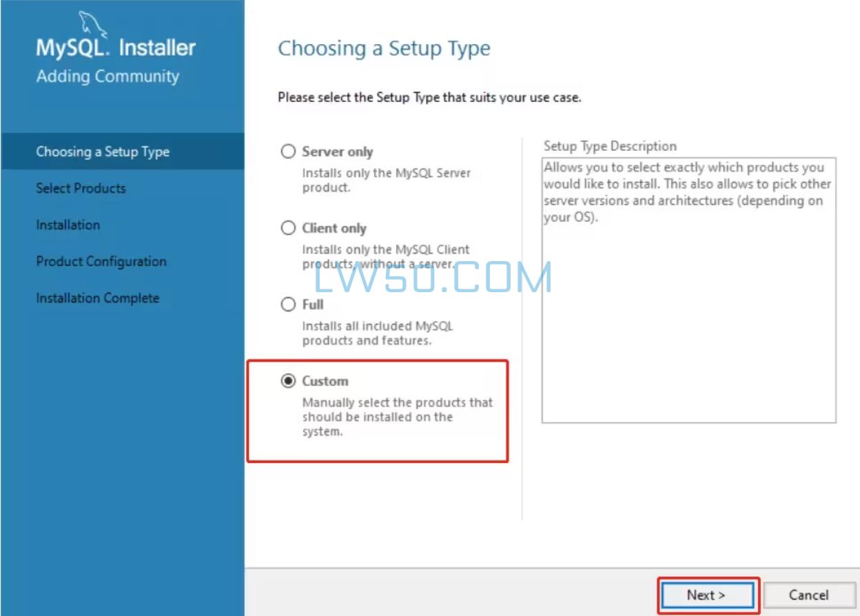Select the Client only radio button
Screen dimensions: 860x616
tap(288, 228)
